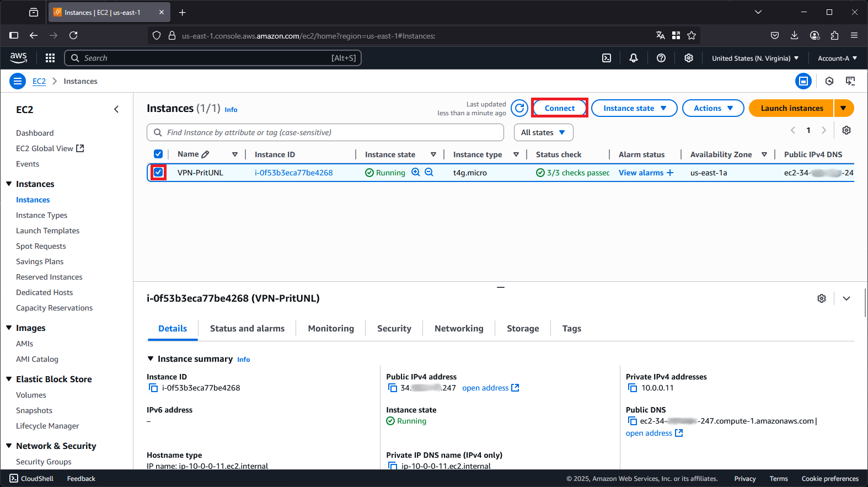The image size is (868, 487).
Task: Open details panel settings gear
Action: [x=822, y=298]
